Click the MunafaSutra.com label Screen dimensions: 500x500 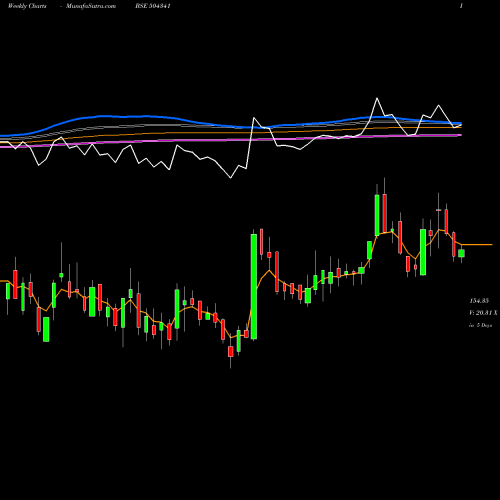(x=91, y=6)
